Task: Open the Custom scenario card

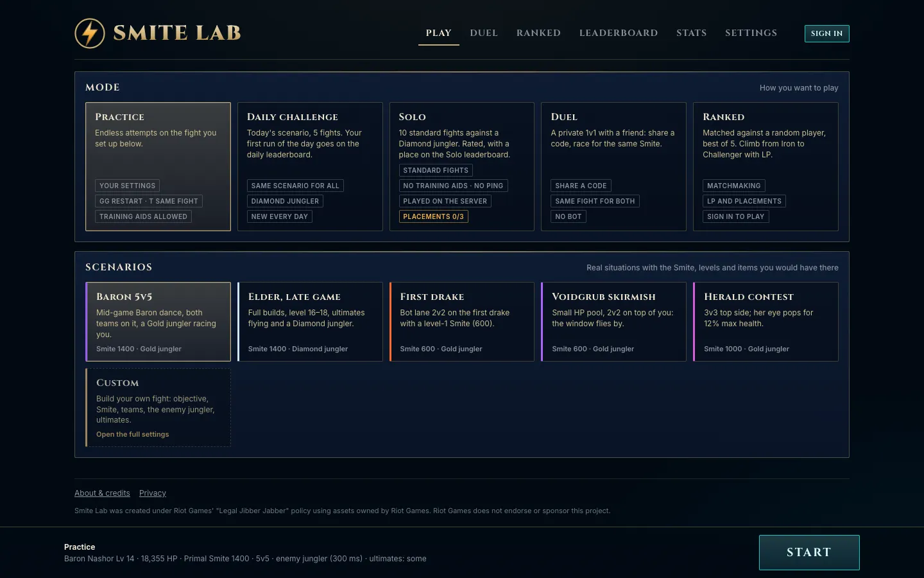Action: click(x=158, y=407)
